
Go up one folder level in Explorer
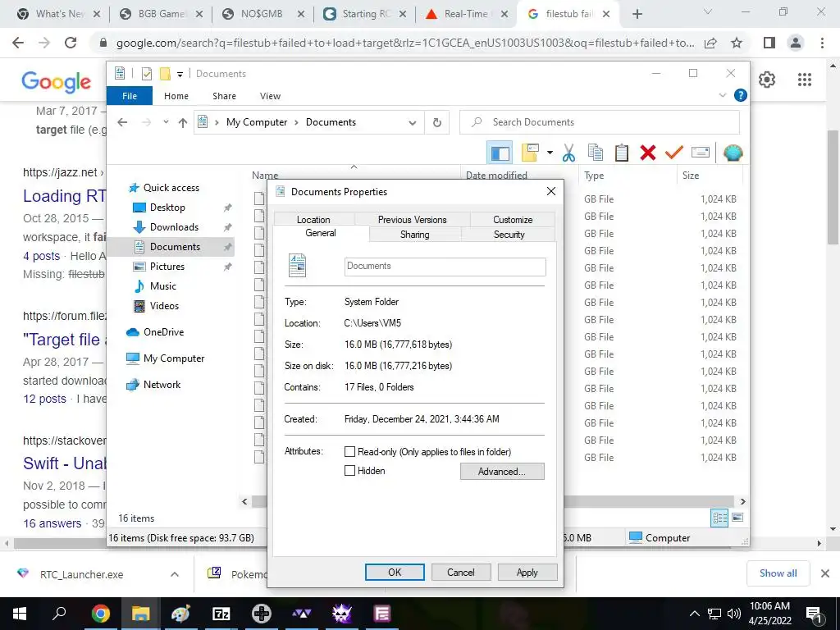click(x=183, y=123)
